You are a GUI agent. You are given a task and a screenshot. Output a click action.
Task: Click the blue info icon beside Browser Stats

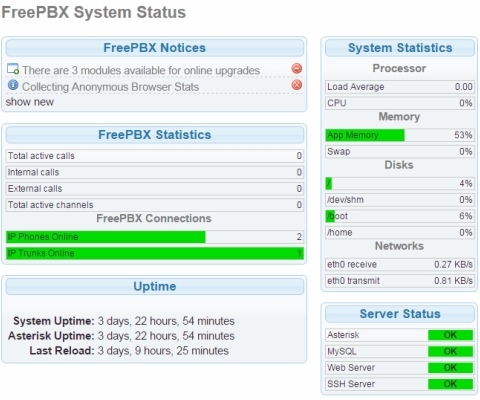tap(13, 85)
